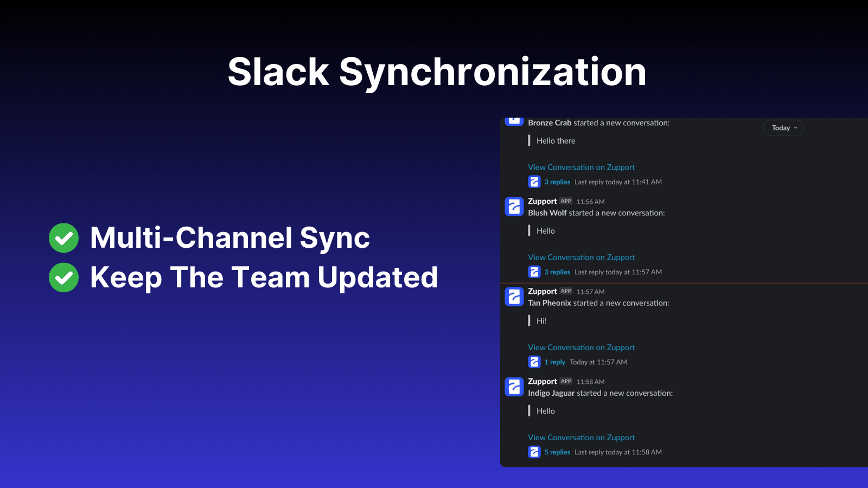
Task: Click the quoted 'Hello there' message
Action: [556, 141]
